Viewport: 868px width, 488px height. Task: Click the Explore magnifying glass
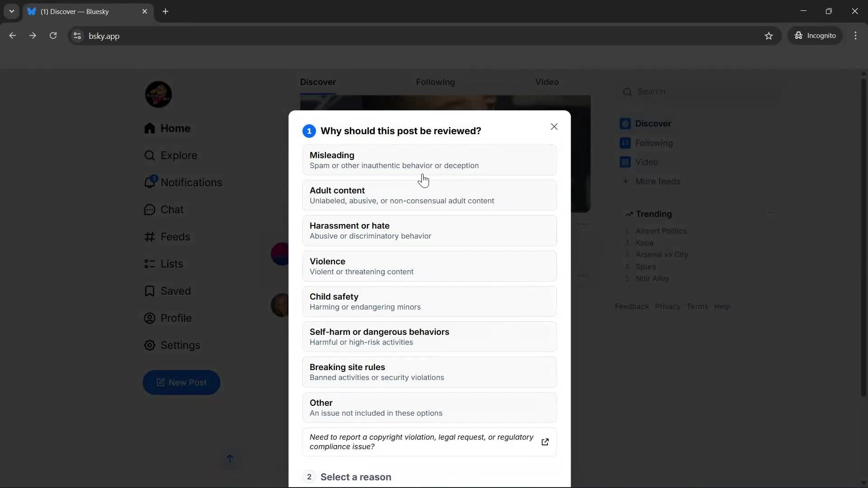point(149,155)
